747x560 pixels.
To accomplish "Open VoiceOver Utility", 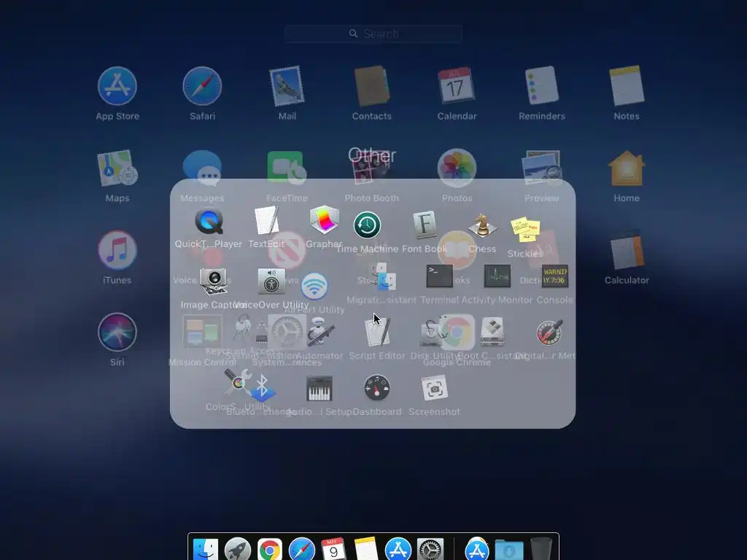I will (271, 282).
